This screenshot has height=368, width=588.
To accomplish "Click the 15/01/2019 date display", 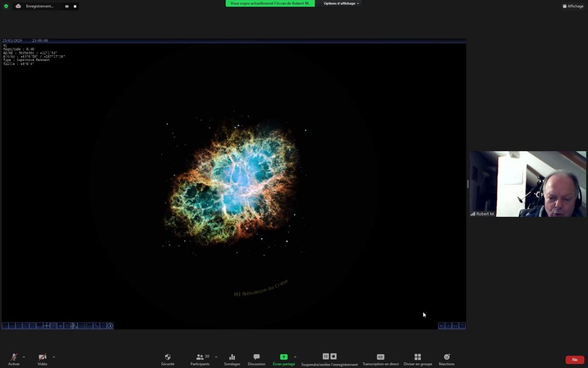I will pos(12,41).
